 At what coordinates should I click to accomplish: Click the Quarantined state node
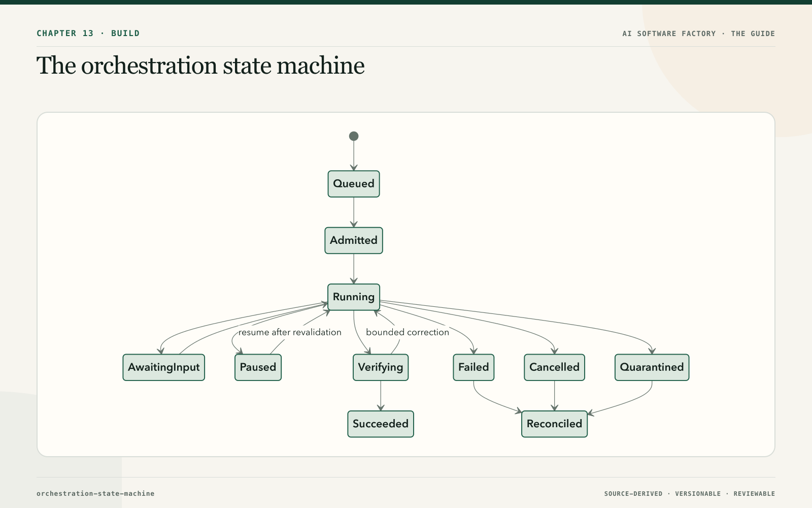[652, 367]
